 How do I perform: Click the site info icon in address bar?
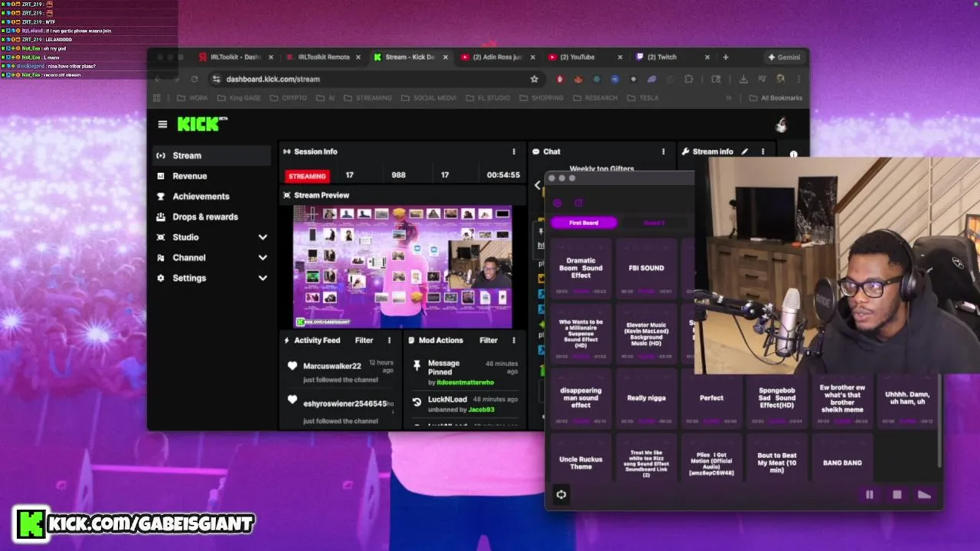point(216,79)
